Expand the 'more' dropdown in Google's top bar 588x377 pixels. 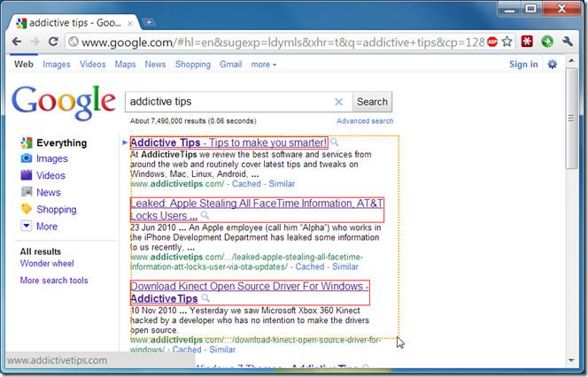263,65
